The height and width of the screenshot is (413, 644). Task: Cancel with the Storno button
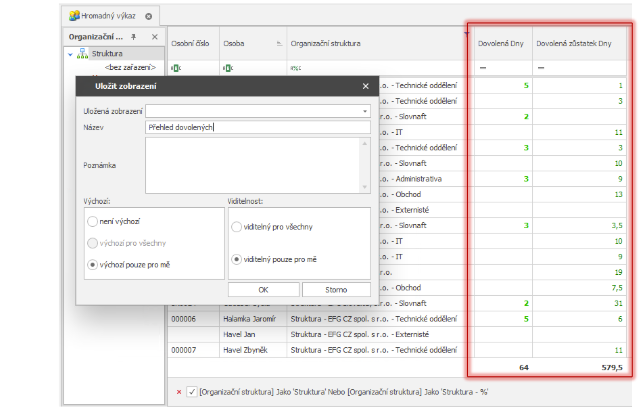336,289
